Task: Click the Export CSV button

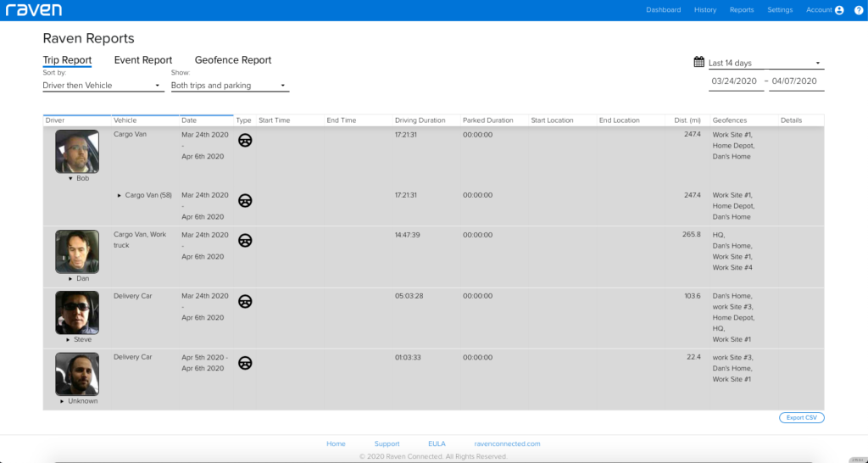Action: [802, 417]
